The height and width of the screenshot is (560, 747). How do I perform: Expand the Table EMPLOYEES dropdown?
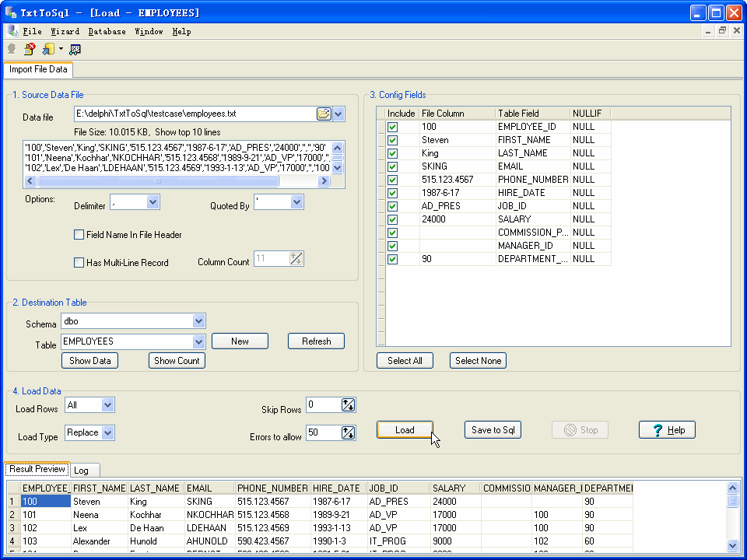click(198, 341)
